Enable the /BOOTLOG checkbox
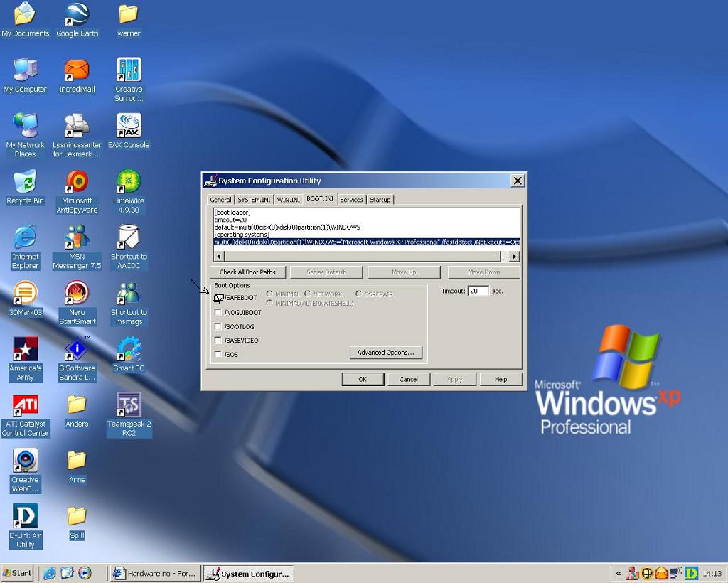This screenshot has height=583, width=728. [x=218, y=326]
